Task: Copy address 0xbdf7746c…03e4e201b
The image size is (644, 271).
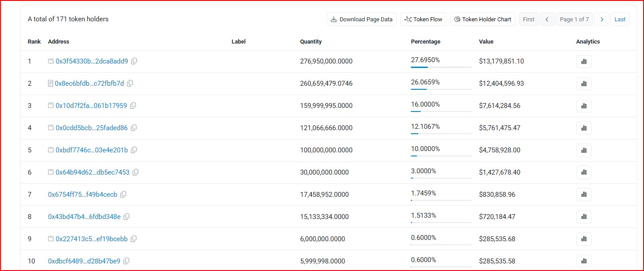Action: click(134, 150)
